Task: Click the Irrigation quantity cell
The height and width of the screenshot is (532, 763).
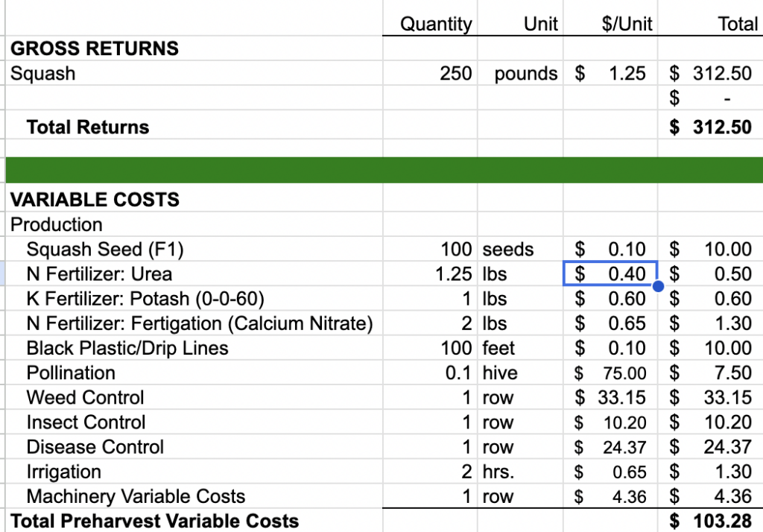Action: click(x=430, y=472)
